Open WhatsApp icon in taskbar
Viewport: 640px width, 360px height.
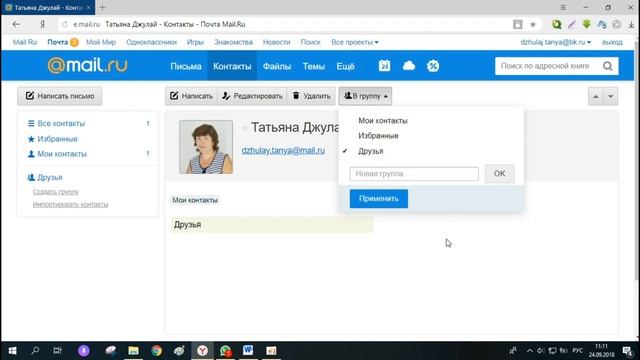[x=225, y=351]
